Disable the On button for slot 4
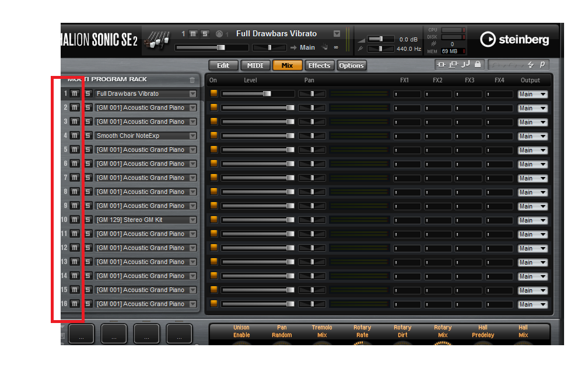The width and height of the screenshot is (588, 368). pyautogui.click(x=213, y=136)
